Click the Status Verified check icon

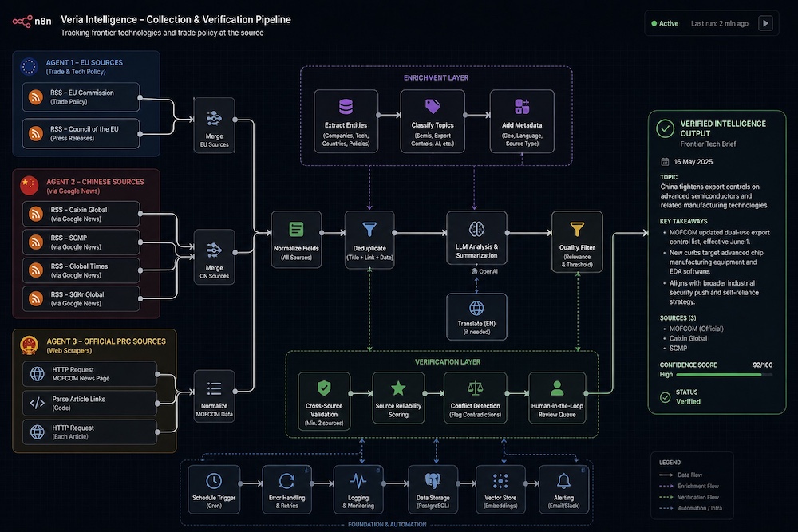click(x=666, y=397)
